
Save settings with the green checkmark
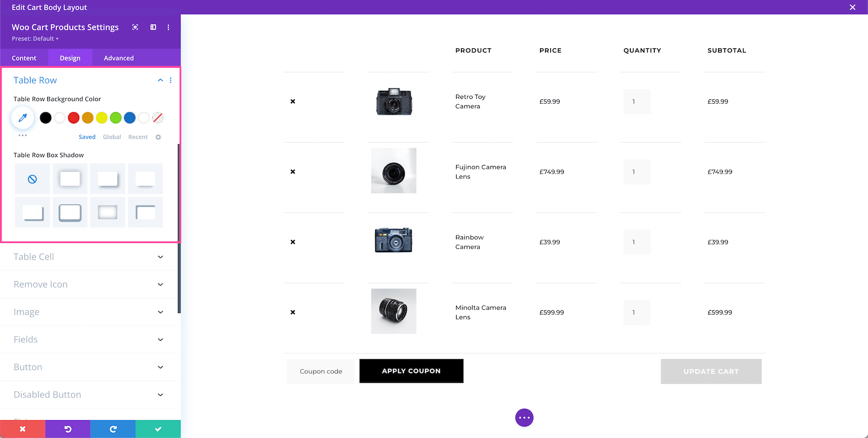[158, 429]
